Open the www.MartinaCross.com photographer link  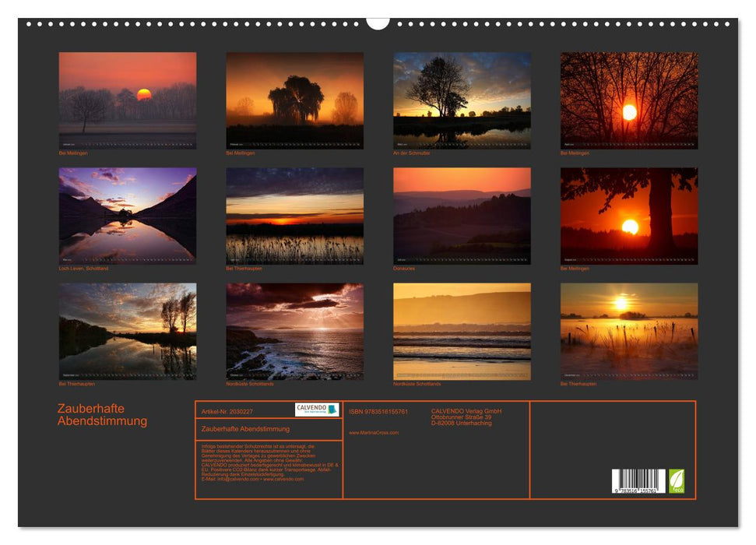[374, 434]
